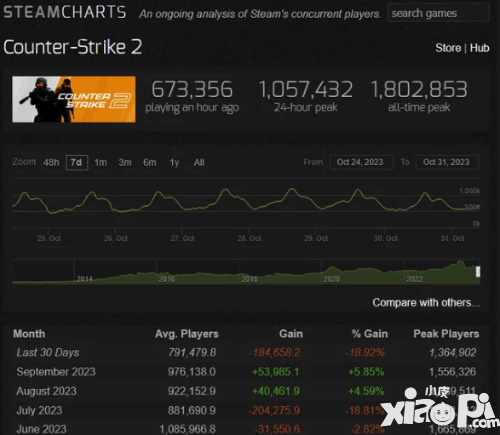Click the To date field Oct 31, 2023
This screenshot has width=500, height=435.
click(x=447, y=162)
